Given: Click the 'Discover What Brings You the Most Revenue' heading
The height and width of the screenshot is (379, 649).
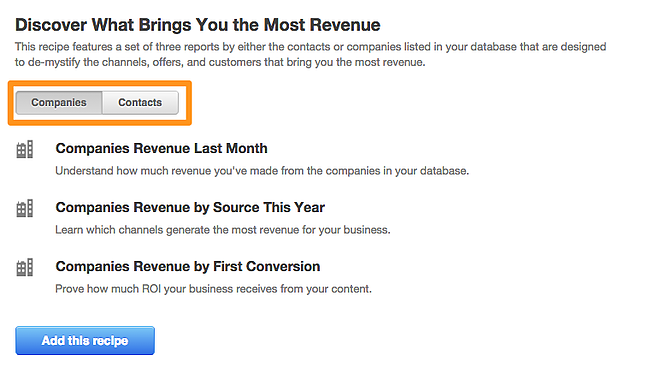Looking at the screenshot, I should (x=197, y=25).
